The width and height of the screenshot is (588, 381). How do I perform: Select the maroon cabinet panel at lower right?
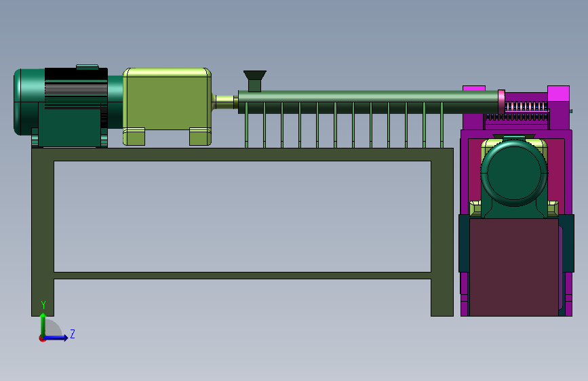(514, 267)
